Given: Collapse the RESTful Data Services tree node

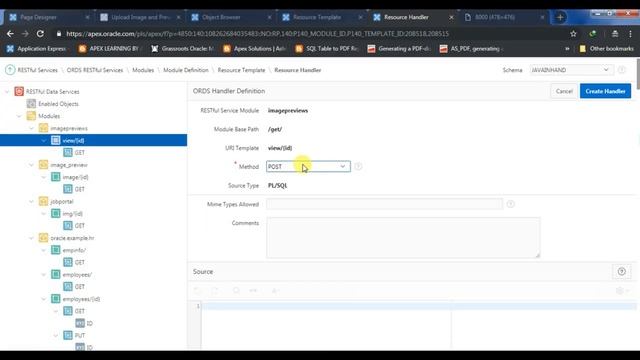Looking at the screenshot, I should click(7, 92).
